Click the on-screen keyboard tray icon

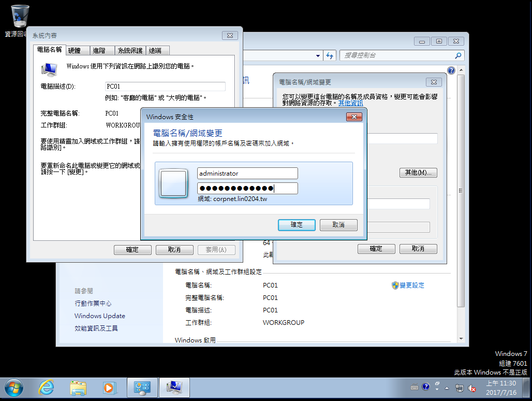pos(415,387)
